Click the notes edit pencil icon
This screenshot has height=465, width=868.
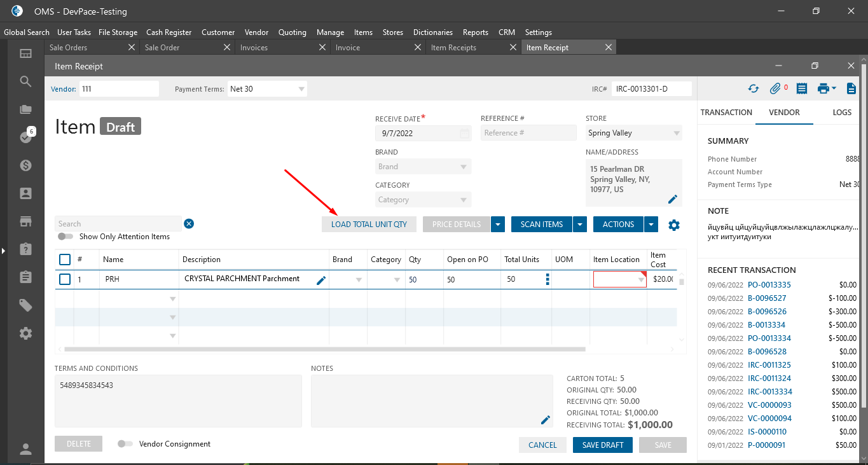coord(545,420)
